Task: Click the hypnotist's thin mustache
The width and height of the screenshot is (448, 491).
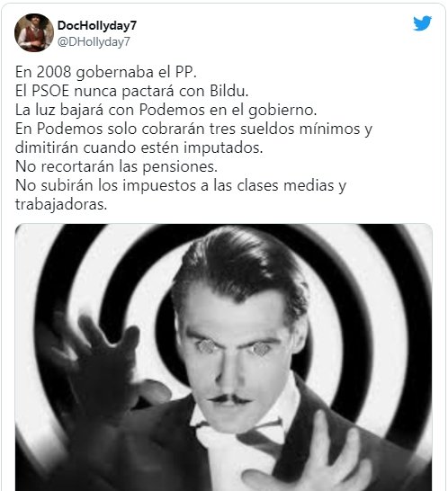Action: pos(230,399)
